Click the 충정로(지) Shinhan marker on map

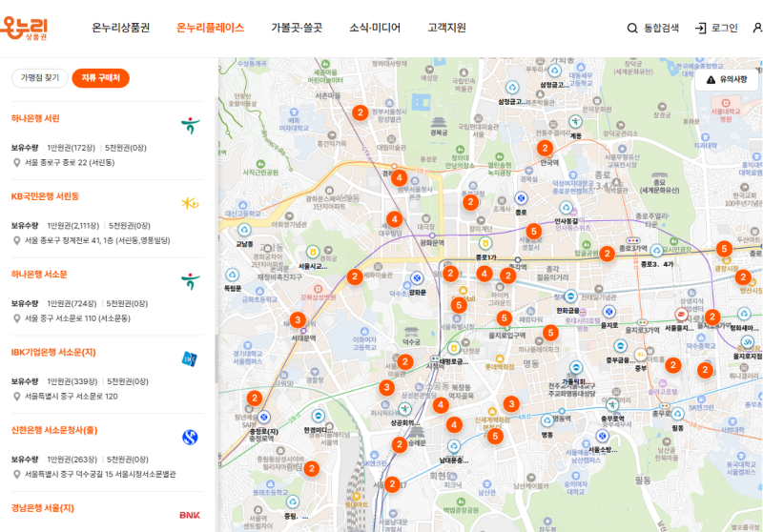click(x=264, y=417)
